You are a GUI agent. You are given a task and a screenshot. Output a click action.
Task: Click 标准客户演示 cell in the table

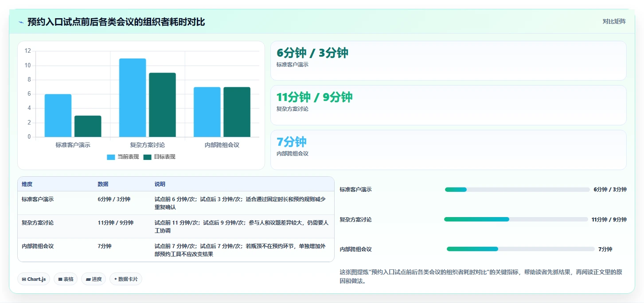coord(38,199)
